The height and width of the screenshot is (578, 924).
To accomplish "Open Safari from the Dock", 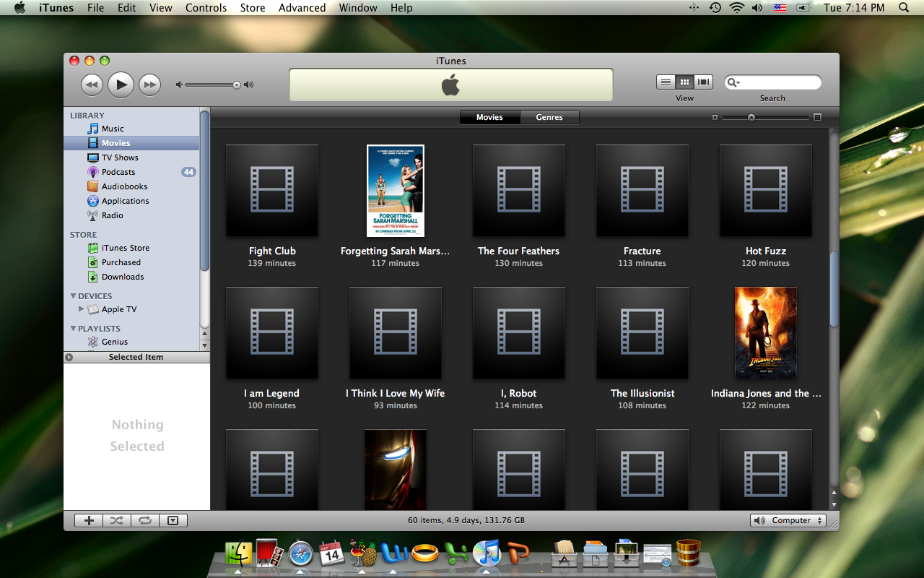I will tap(301, 553).
